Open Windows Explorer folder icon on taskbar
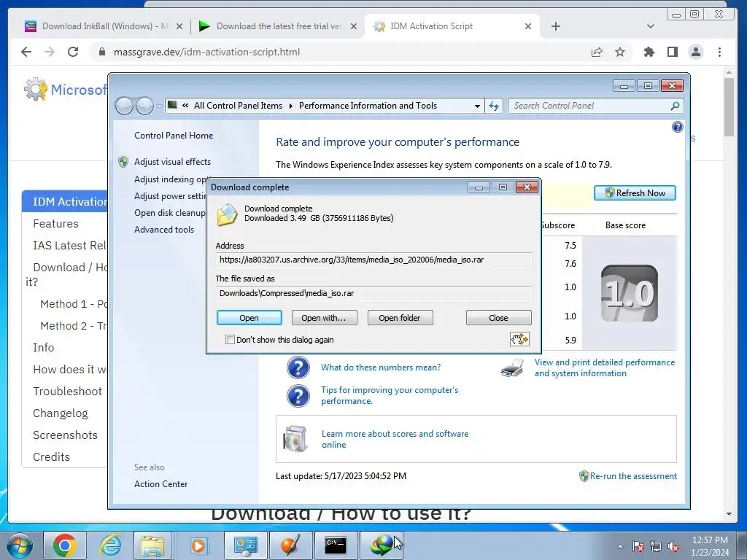747x560 pixels. (x=153, y=545)
